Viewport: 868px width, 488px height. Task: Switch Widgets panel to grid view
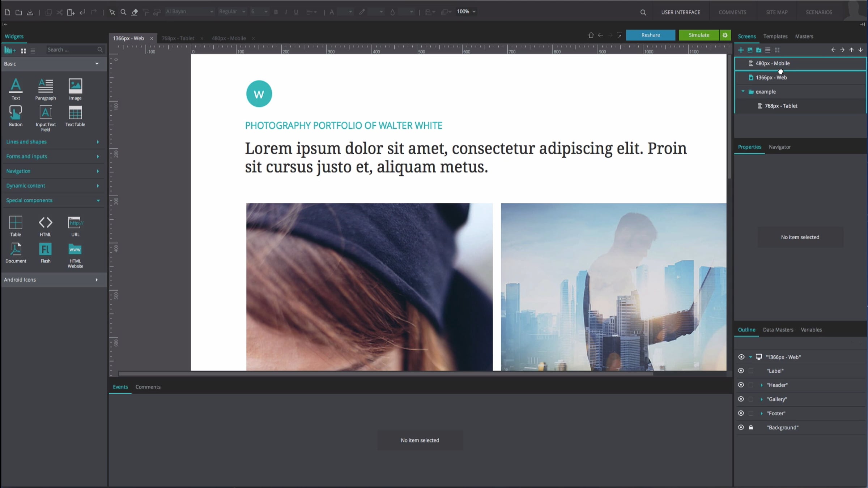click(x=24, y=51)
